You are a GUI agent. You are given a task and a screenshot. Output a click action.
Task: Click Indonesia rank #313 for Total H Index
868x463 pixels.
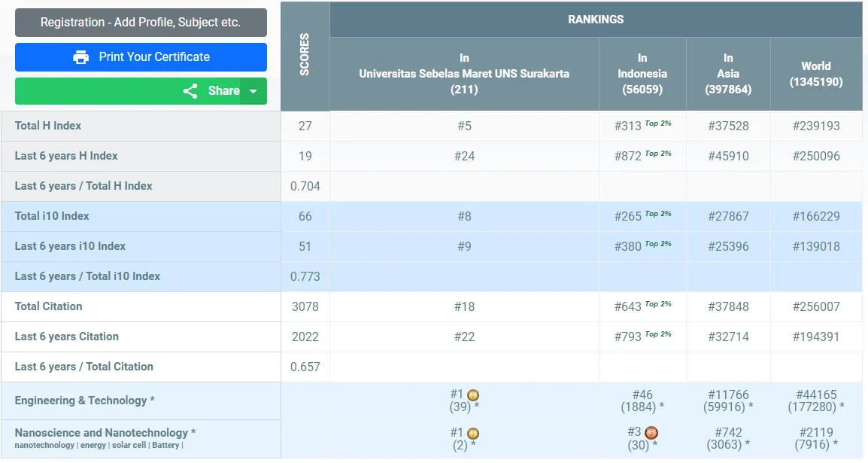coord(628,126)
